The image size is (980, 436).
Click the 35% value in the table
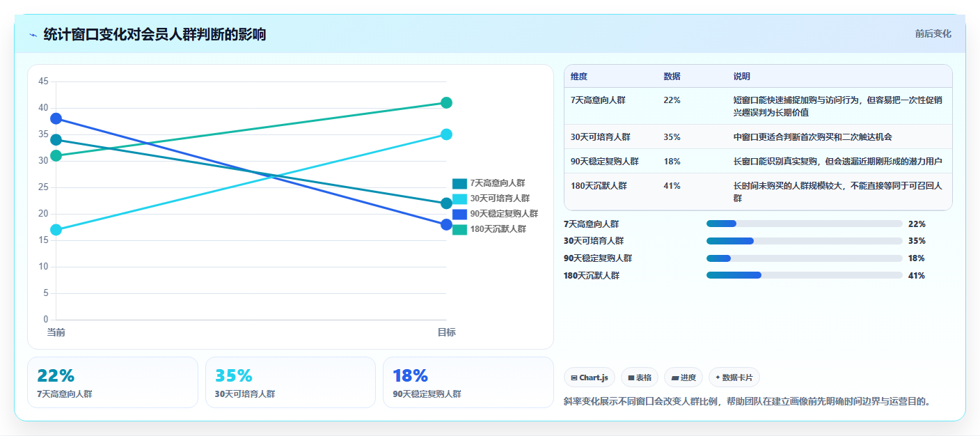click(x=672, y=137)
